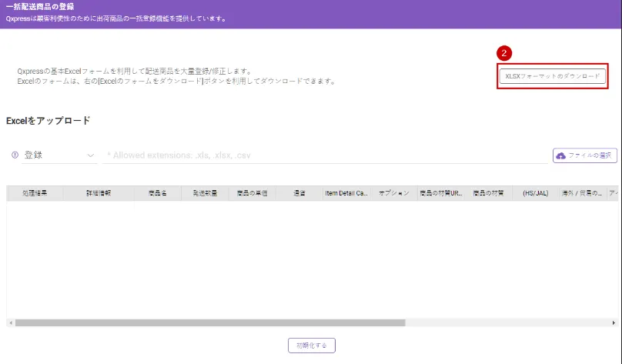Click the scrollbar left arrow
Viewport: 622px width, 364px height.
pyautogui.click(x=11, y=322)
